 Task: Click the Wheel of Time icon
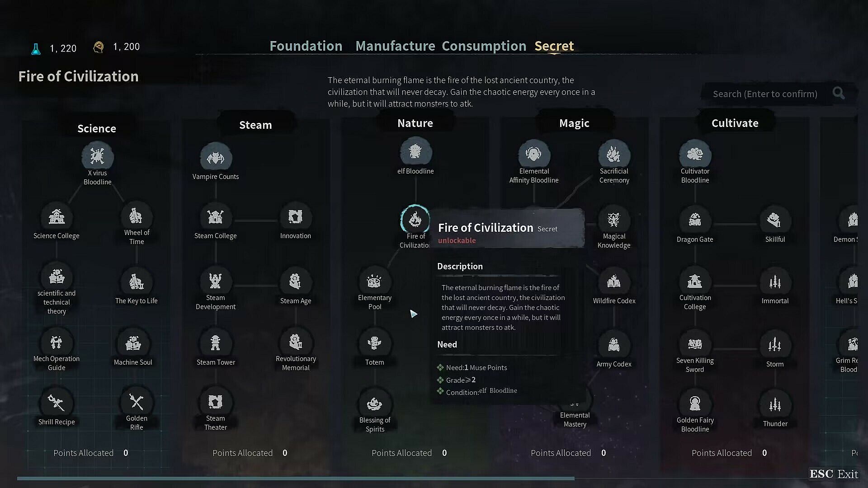pos(136,216)
